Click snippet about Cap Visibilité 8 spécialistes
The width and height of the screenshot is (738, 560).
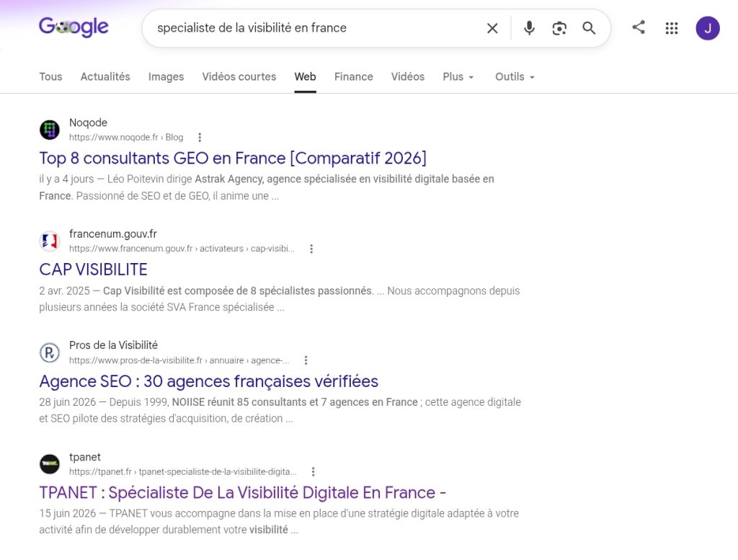(280, 299)
